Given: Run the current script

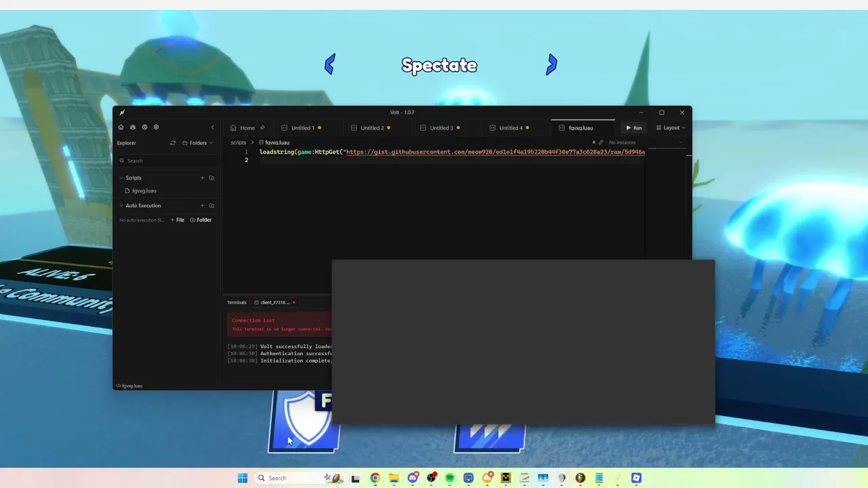Looking at the screenshot, I should click(634, 127).
